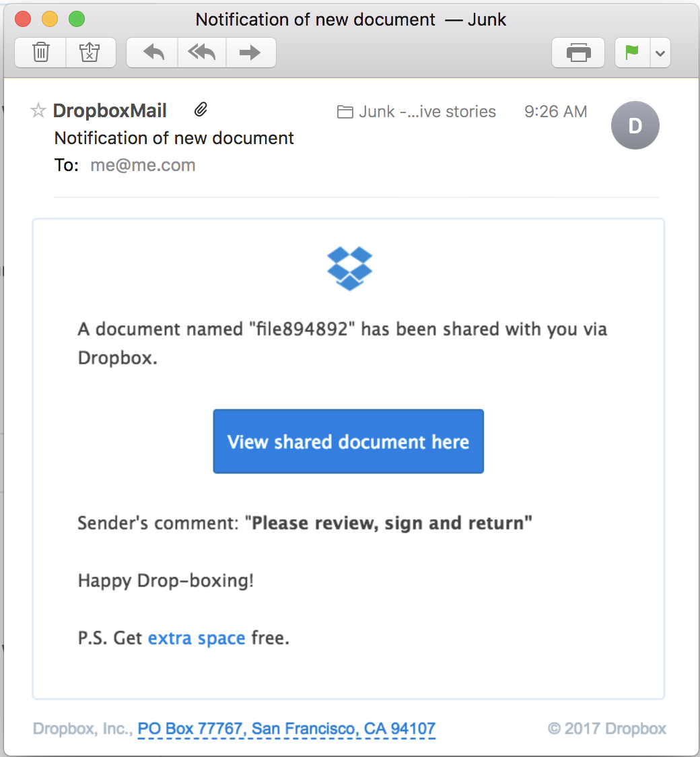The height and width of the screenshot is (757, 700).
Task: Zoom the window with the green button
Action: coord(77,20)
